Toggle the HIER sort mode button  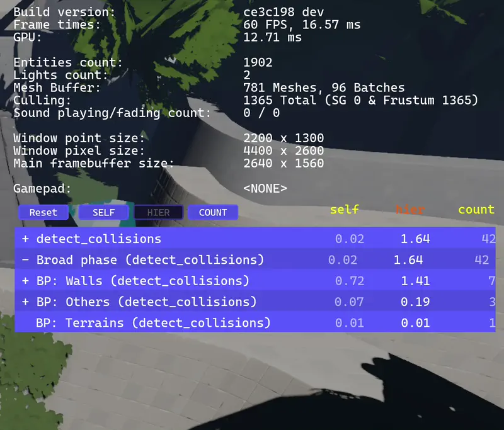pos(158,213)
